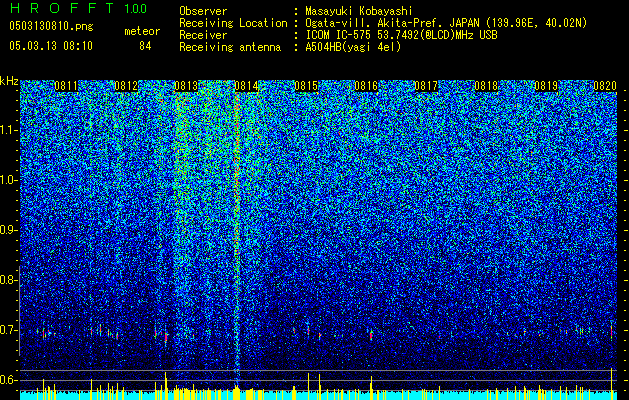The width and height of the screenshot is (629, 400).
Task: Click the 0.8 kHz axis label
Action: click(x=8, y=280)
